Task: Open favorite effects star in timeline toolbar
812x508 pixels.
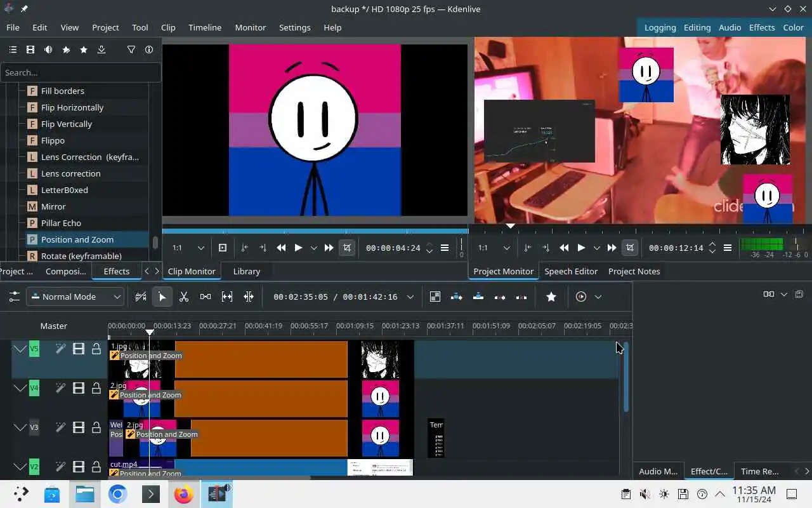Action: click(x=551, y=297)
